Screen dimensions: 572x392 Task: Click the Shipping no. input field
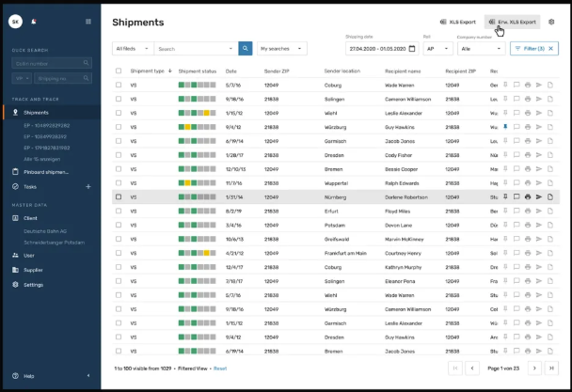point(63,78)
